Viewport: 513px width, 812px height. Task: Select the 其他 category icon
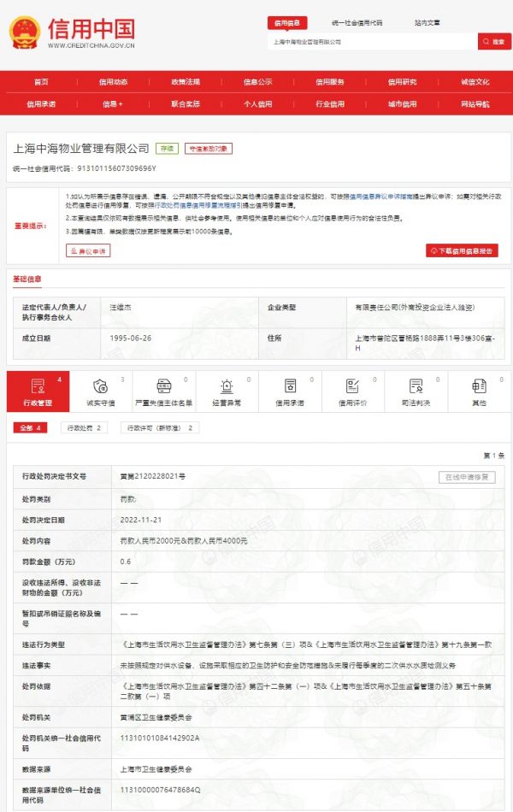(479, 386)
